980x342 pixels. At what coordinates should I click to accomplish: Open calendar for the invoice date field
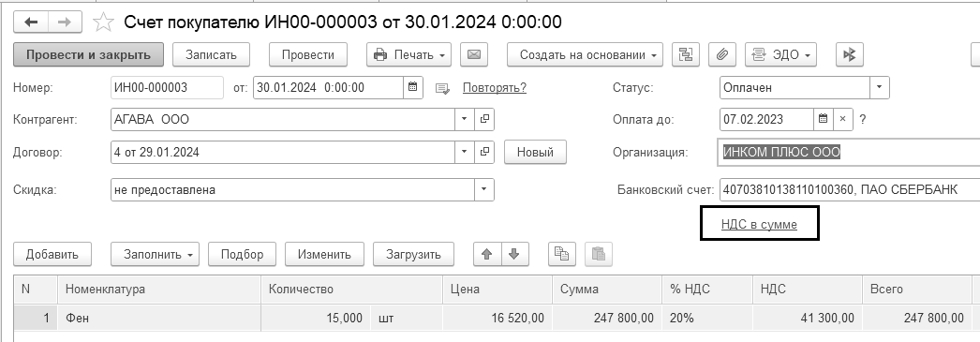[412, 87]
